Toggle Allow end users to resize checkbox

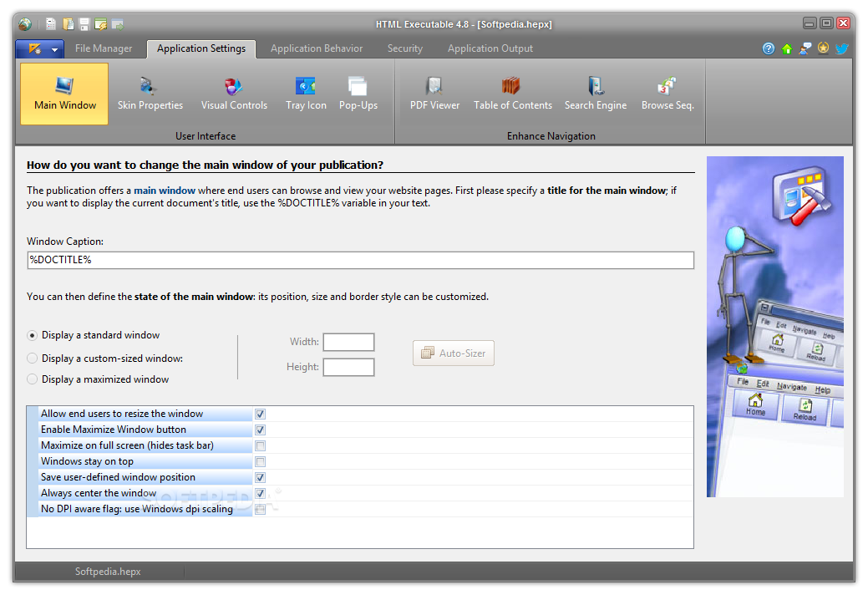(x=260, y=414)
